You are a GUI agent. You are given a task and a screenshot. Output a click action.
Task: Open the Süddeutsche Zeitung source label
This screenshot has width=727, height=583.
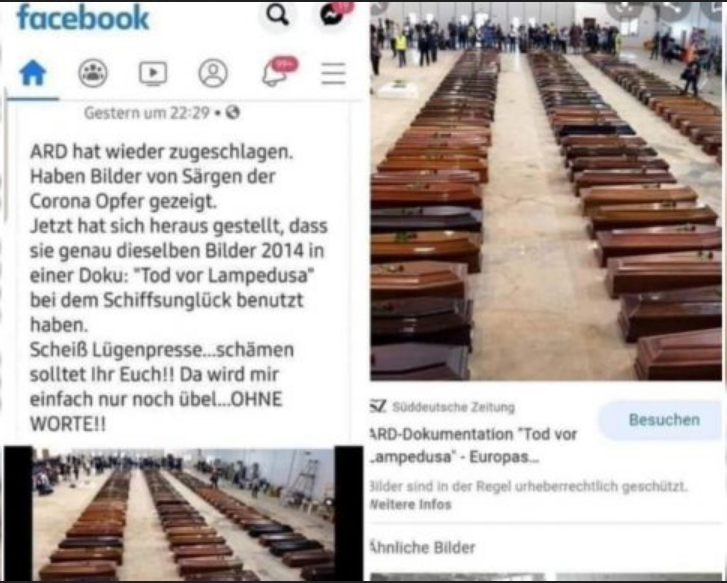[443, 407]
